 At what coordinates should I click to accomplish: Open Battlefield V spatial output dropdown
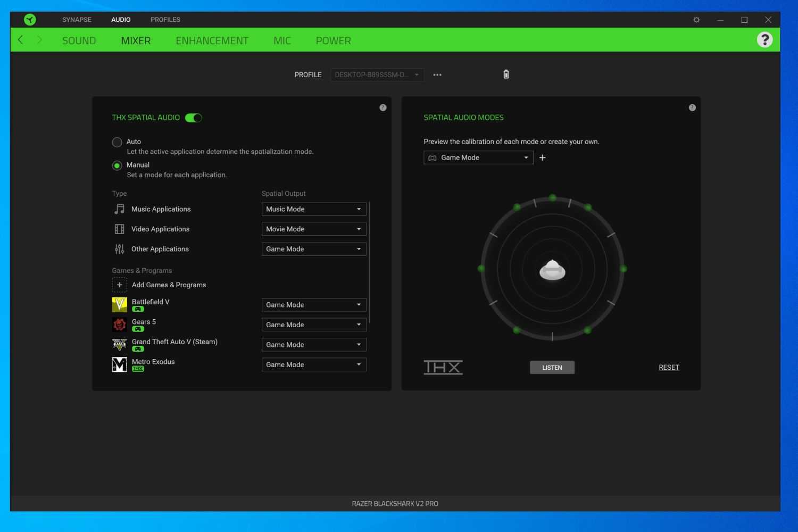[314, 305]
